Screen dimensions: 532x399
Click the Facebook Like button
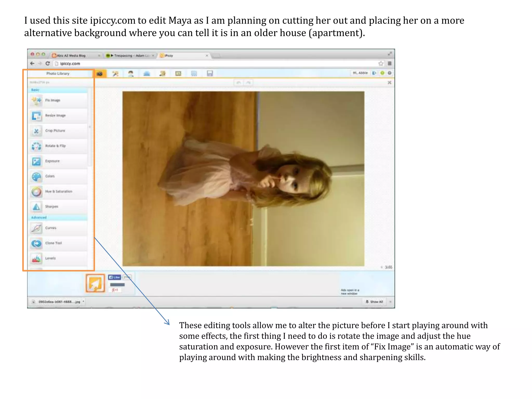[114, 277]
